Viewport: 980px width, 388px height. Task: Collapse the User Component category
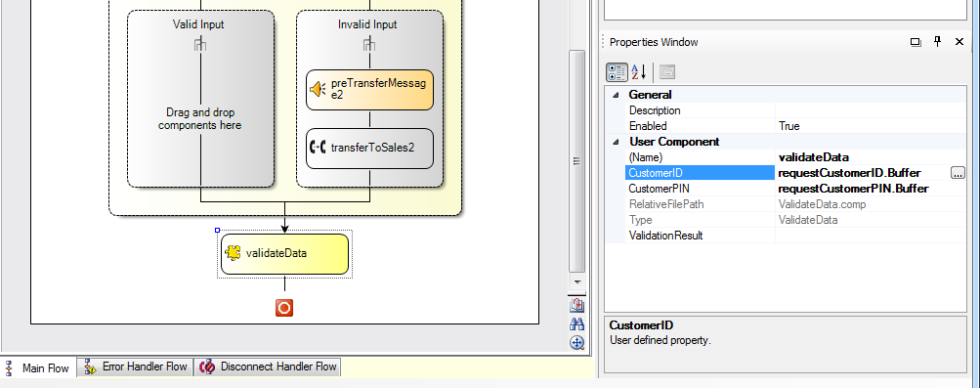pos(615,142)
